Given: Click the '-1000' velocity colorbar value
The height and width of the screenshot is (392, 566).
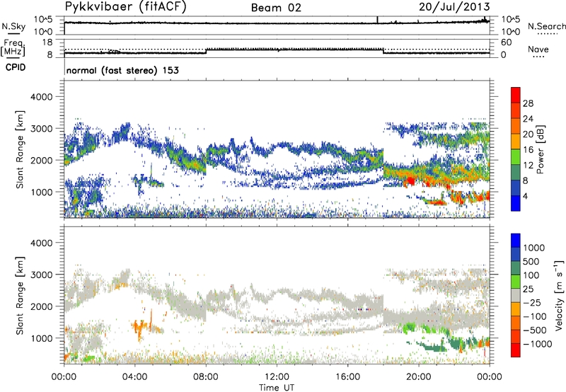Looking at the screenshot, I should click(x=538, y=344).
